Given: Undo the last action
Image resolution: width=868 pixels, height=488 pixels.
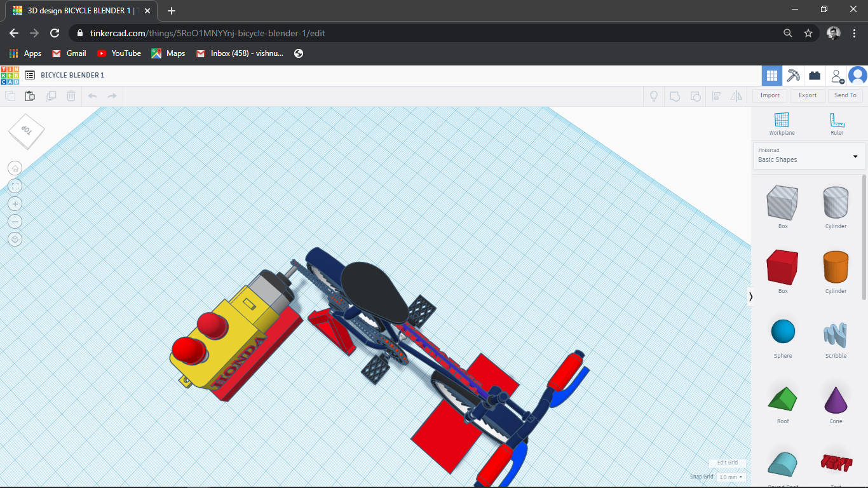Looking at the screenshot, I should click(x=93, y=96).
